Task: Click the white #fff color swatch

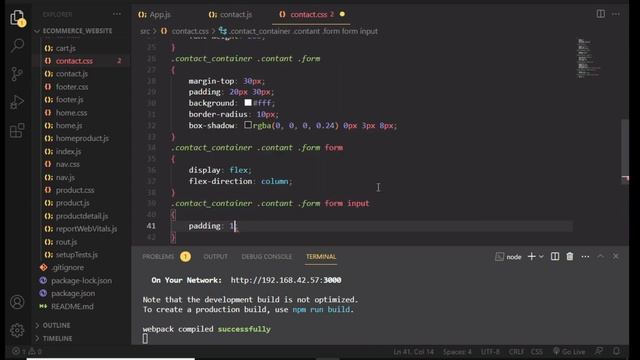Action: tap(248, 102)
